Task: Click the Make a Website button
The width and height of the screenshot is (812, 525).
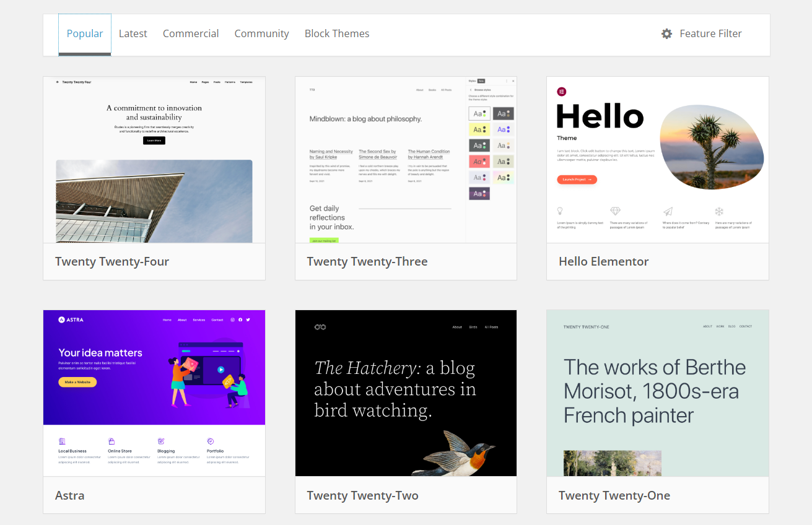Action: click(77, 382)
